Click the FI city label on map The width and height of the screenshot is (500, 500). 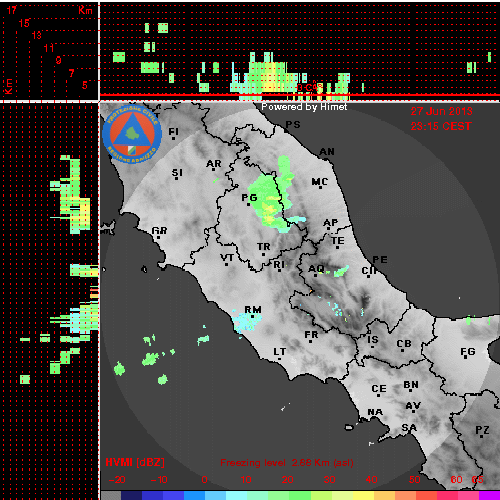click(173, 132)
